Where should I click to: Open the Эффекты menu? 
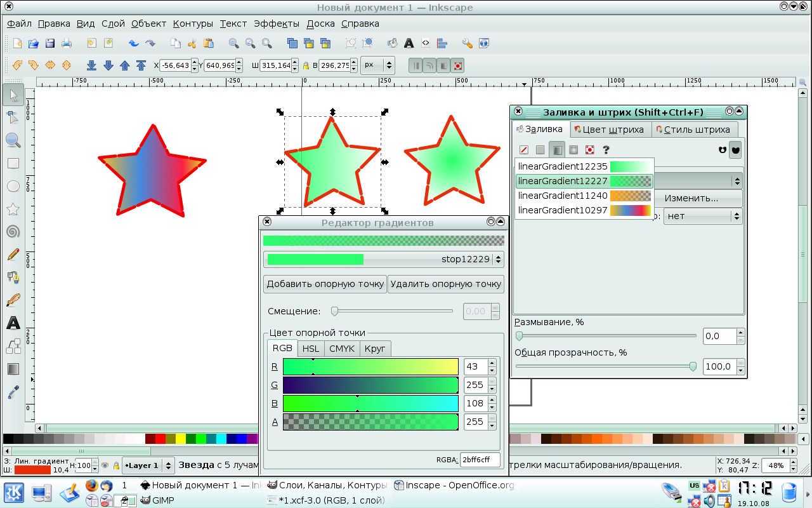click(x=276, y=23)
